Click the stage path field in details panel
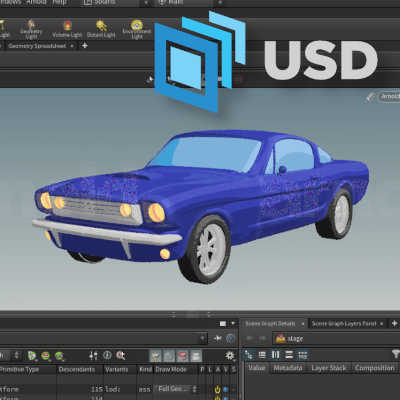The height and width of the screenshot is (400, 400). click(336, 339)
